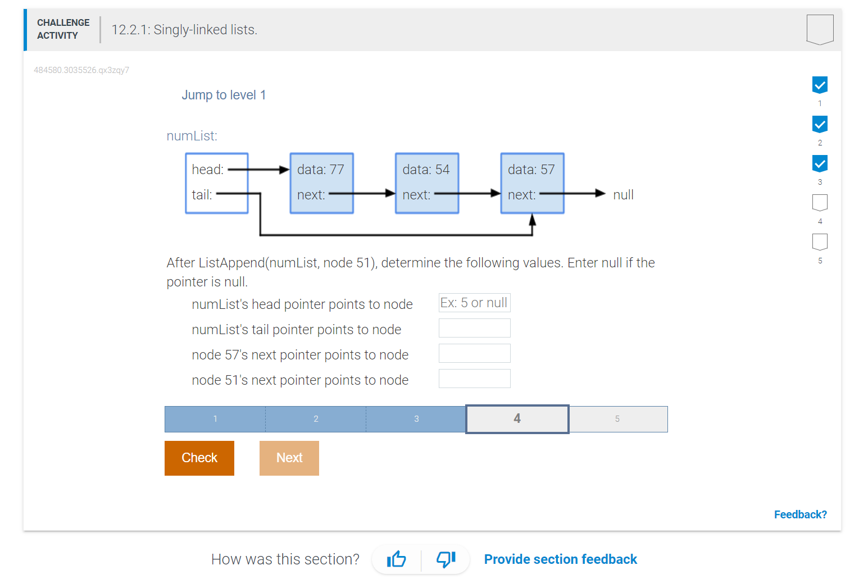Select completed level 2 checkmark indicator

click(820, 124)
